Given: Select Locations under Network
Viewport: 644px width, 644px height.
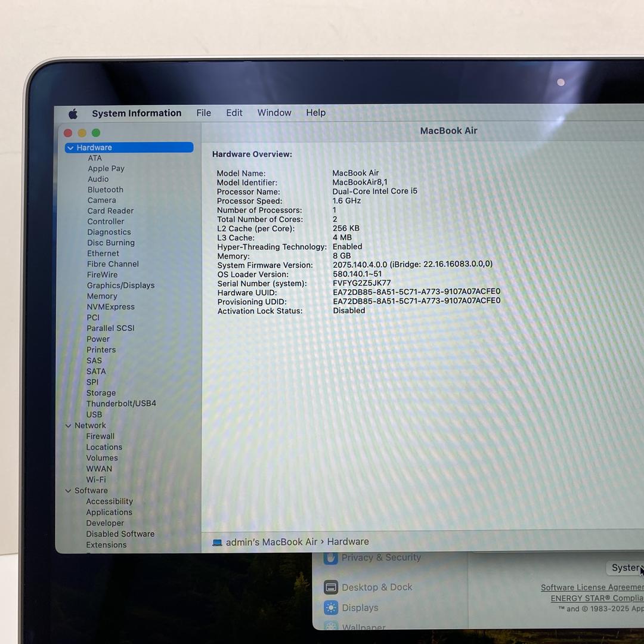Looking at the screenshot, I should (x=104, y=447).
